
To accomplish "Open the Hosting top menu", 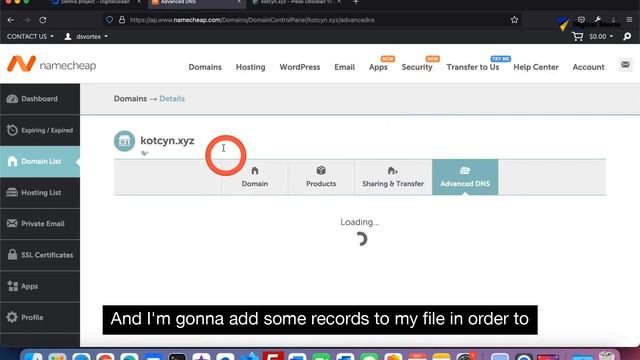I will (250, 67).
